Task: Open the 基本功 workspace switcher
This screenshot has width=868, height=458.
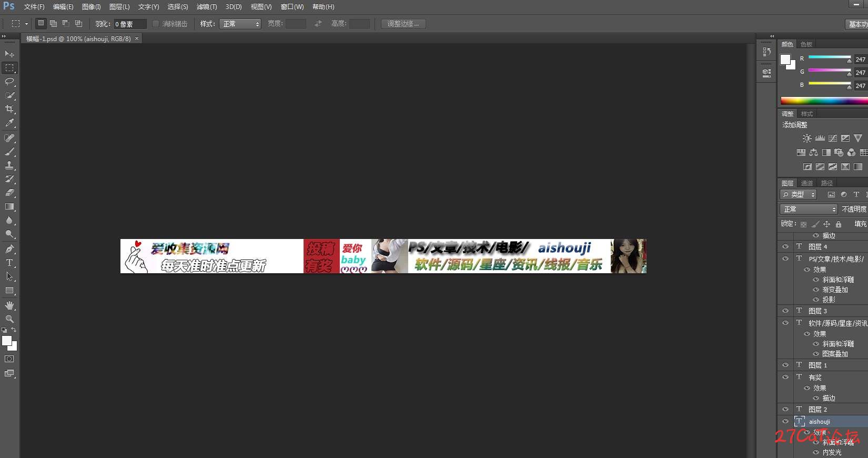Action: 856,24
